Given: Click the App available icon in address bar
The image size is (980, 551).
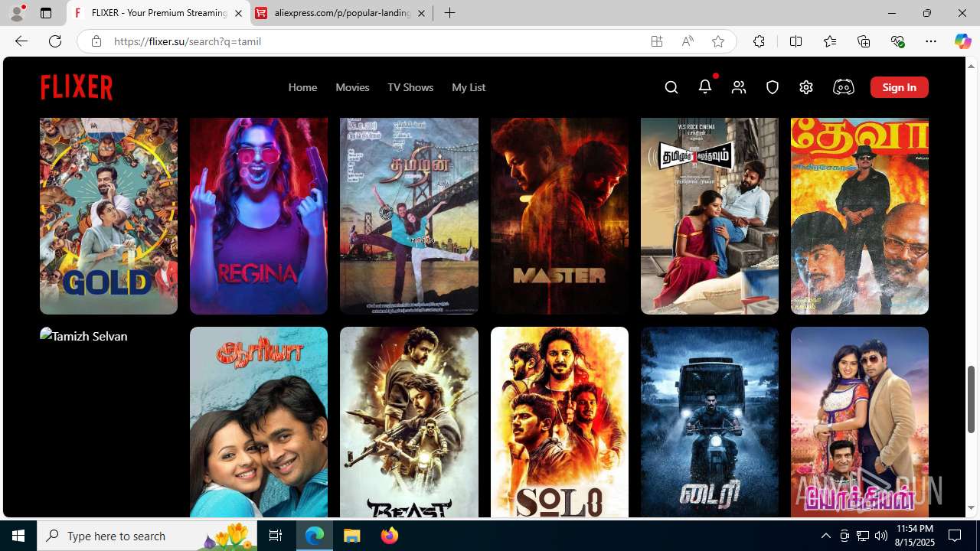Looking at the screenshot, I should (657, 41).
